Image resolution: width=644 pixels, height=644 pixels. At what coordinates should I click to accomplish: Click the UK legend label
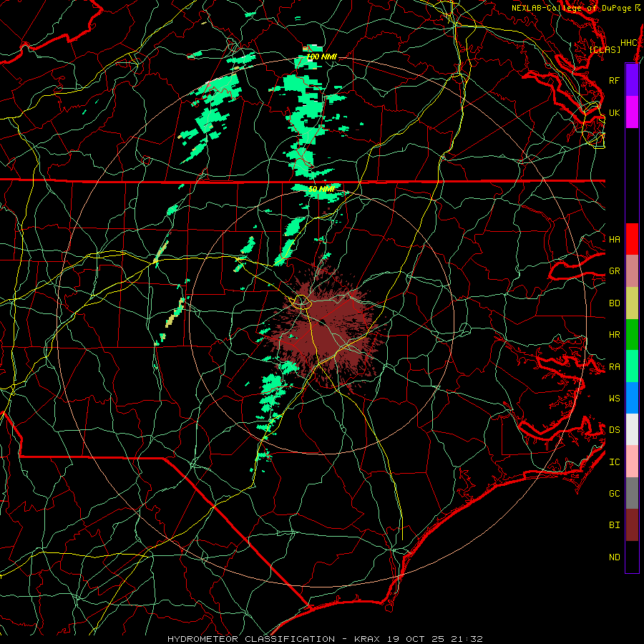tap(614, 112)
